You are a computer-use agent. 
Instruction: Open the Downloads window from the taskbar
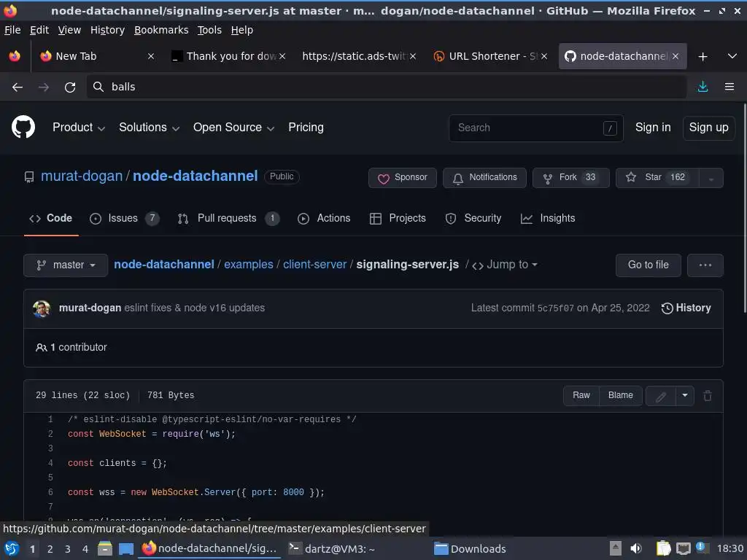pyautogui.click(x=470, y=549)
